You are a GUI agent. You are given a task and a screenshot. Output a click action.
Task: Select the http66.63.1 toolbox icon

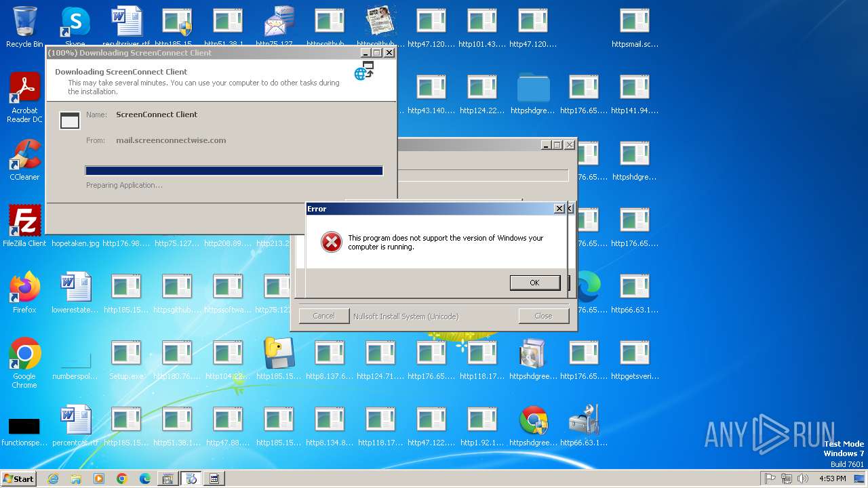click(x=584, y=426)
